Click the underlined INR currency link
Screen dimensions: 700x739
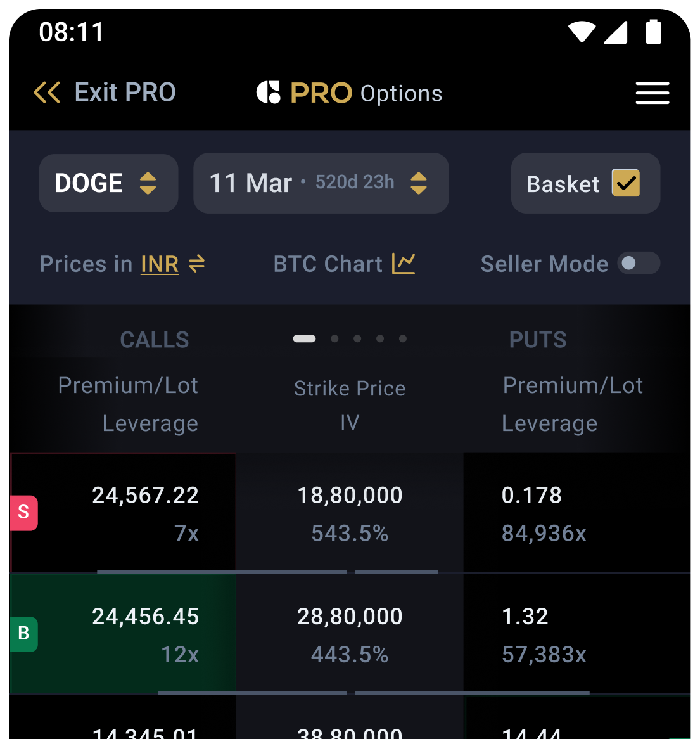click(160, 264)
